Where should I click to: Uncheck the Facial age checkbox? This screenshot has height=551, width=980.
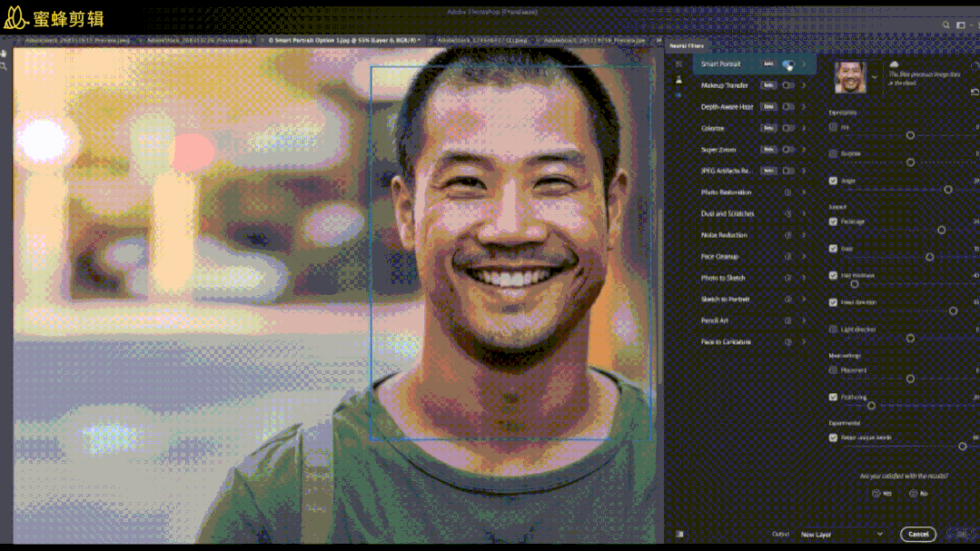833,221
